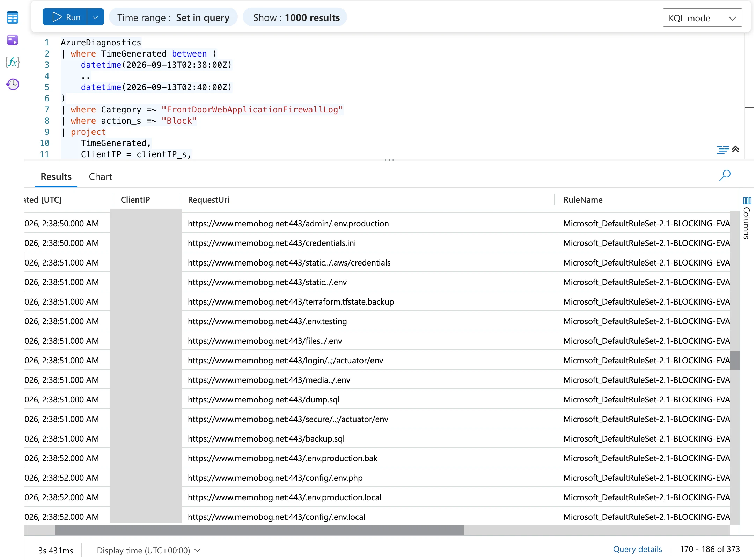Image resolution: width=756 pixels, height=560 pixels.
Task: Click the vertical results scrollbar thumb
Action: coord(735,360)
